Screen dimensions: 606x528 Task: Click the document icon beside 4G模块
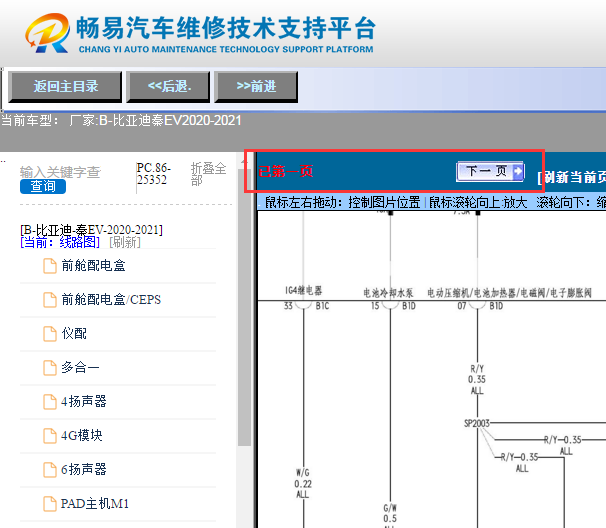(50, 436)
